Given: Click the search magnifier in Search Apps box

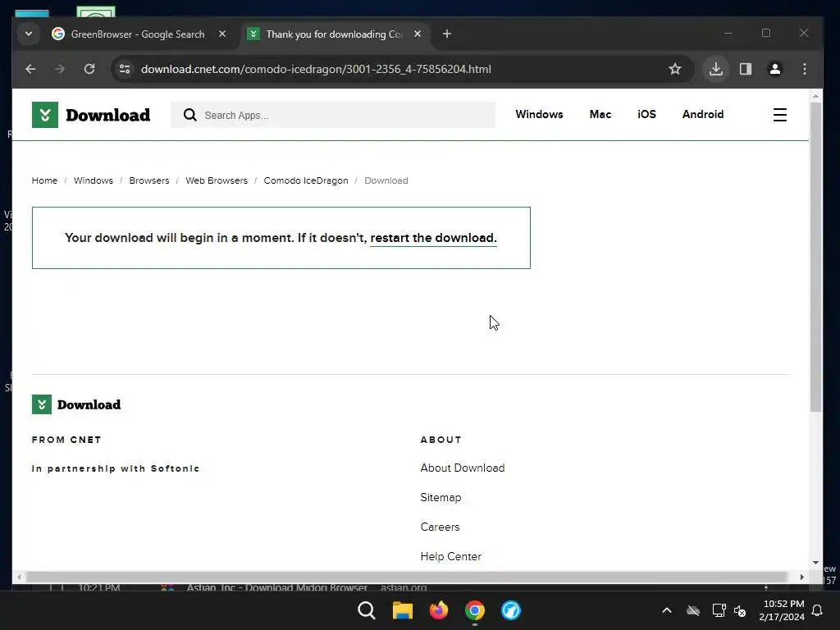Looking at the screenshot, I should (190, 115).
